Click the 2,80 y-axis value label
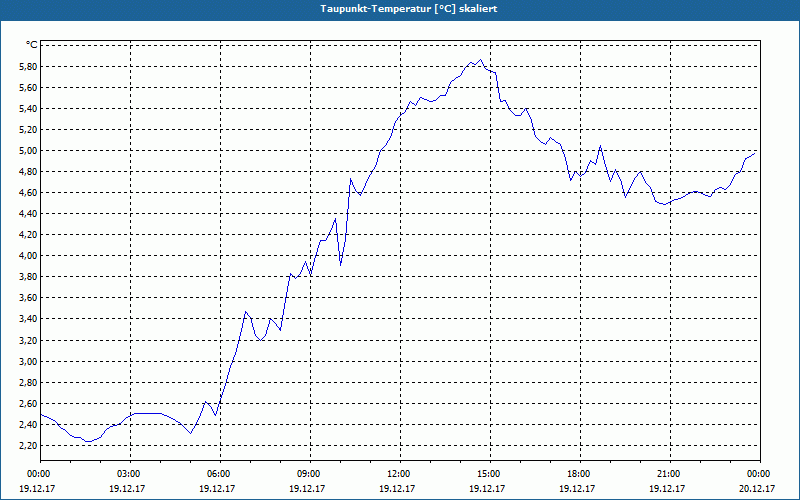Image resolution: width=800 pixels, height=500 pixels. pyautogui.click(x=29, y=383)
